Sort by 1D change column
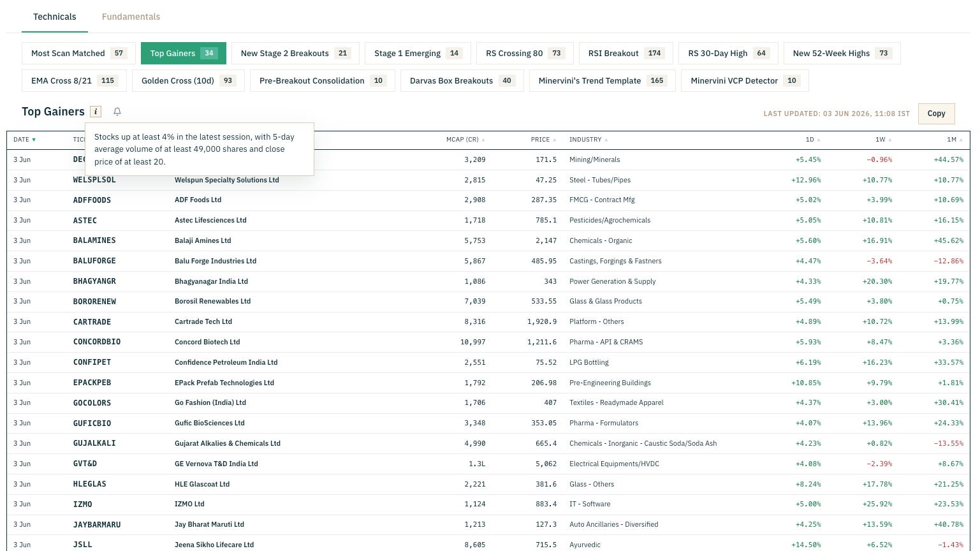This screenshot has width=980, height=551. (813, 140)
